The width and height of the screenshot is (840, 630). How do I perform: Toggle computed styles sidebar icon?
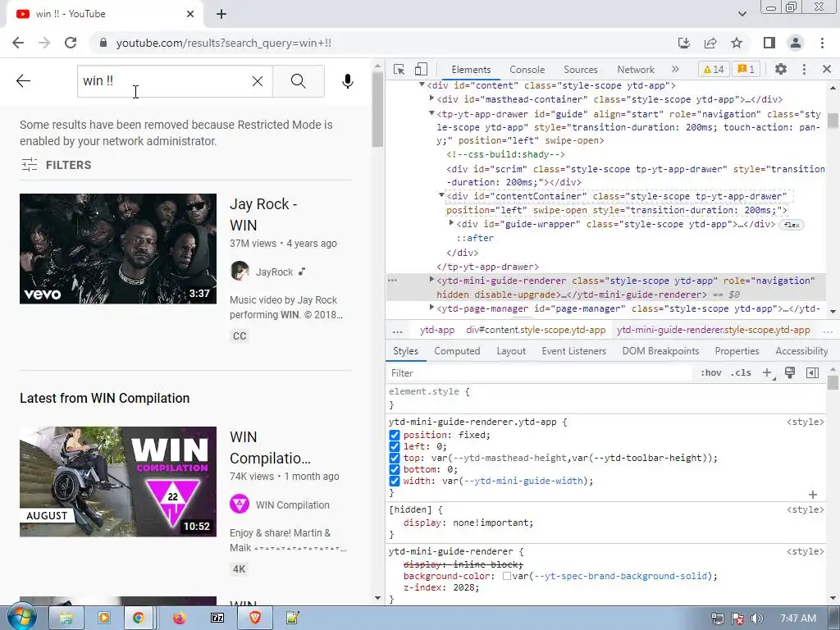pyautogui.click(x=812, y=373)
